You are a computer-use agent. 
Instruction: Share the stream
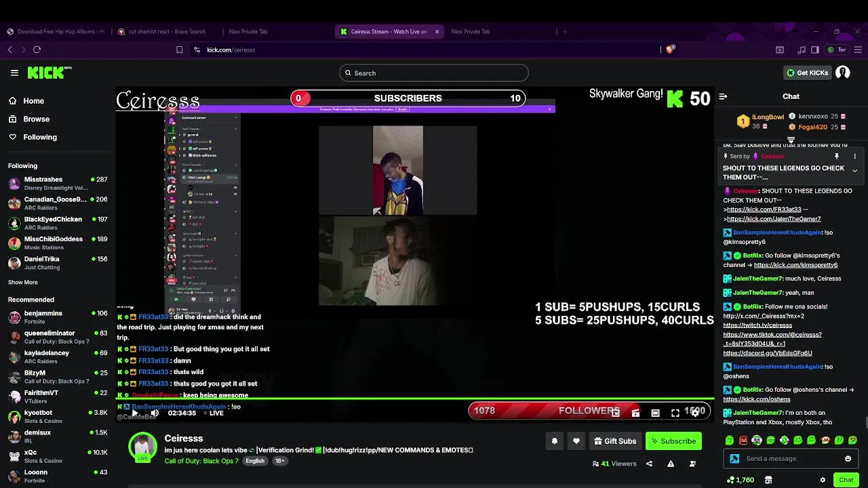649,464
